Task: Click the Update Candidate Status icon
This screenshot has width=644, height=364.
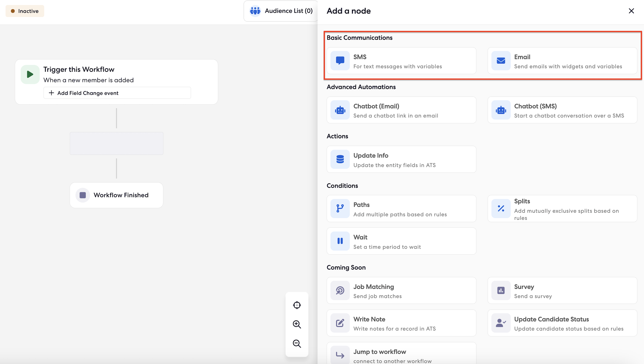Action: (x=500, y=323)
